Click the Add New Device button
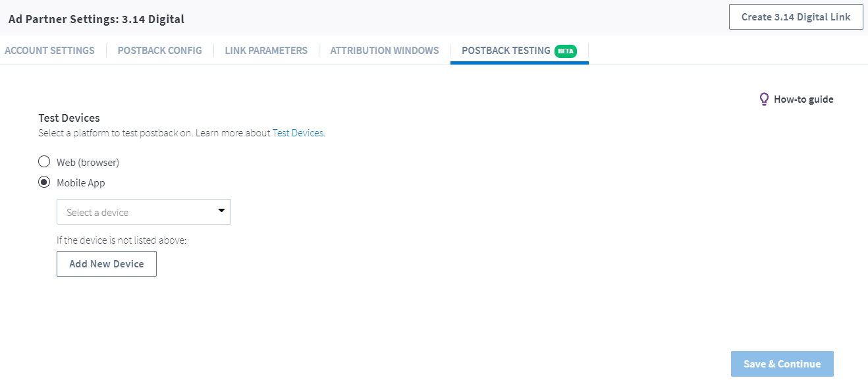This screenshot has width=868, height=380. coord(107,263)
